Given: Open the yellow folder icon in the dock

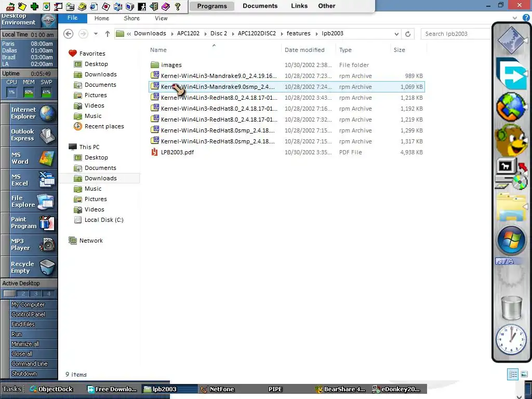Looking at the screenshot, I should [512, 207].
